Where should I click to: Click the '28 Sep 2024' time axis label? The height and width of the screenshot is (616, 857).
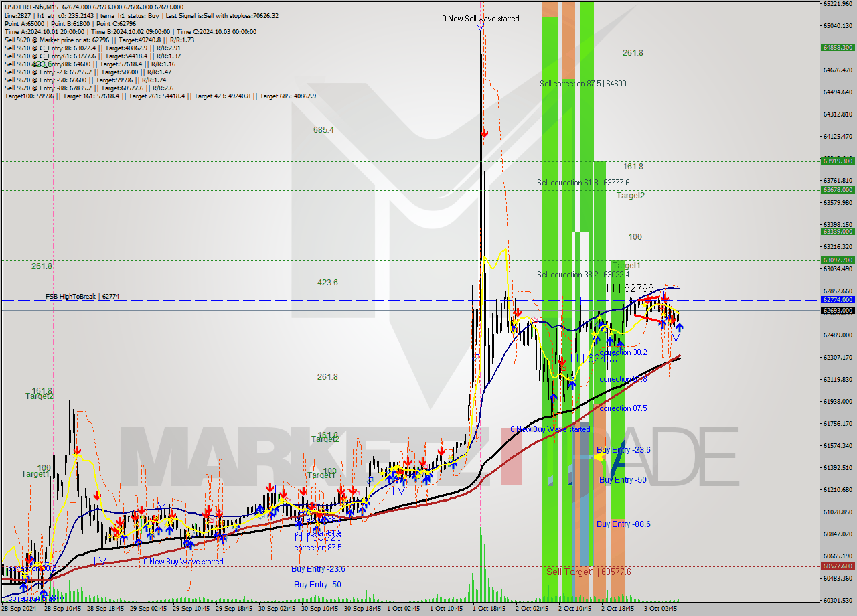click(x=19, y=609)
